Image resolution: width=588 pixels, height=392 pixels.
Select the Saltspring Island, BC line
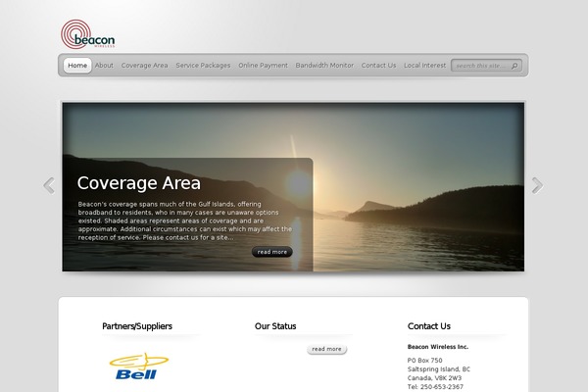click(x=438, y=369)
